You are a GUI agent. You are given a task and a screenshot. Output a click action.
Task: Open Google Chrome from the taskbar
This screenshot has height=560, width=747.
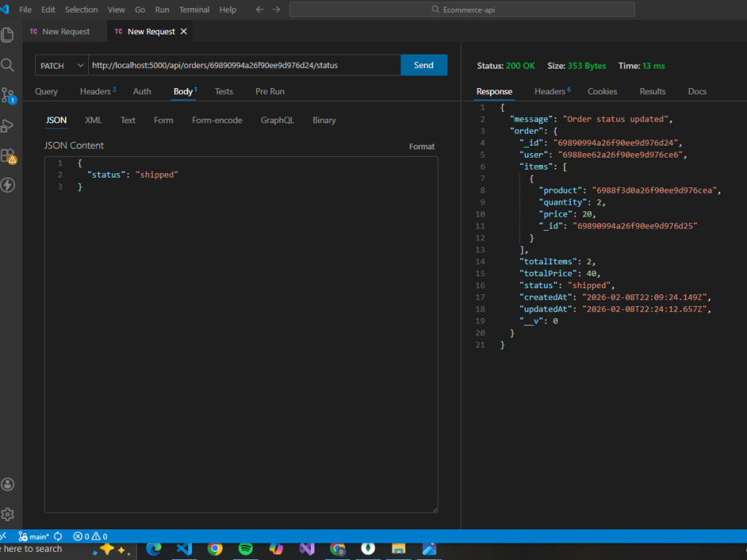pos(215,549)
